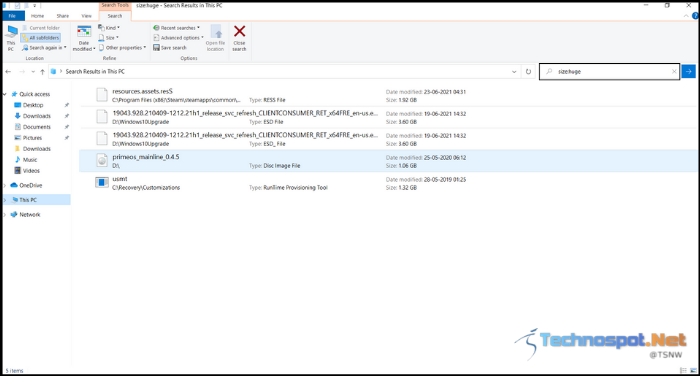Open Date modified filter dropdown
Viewport: 700px width, 376px height.
coord(84,38)
